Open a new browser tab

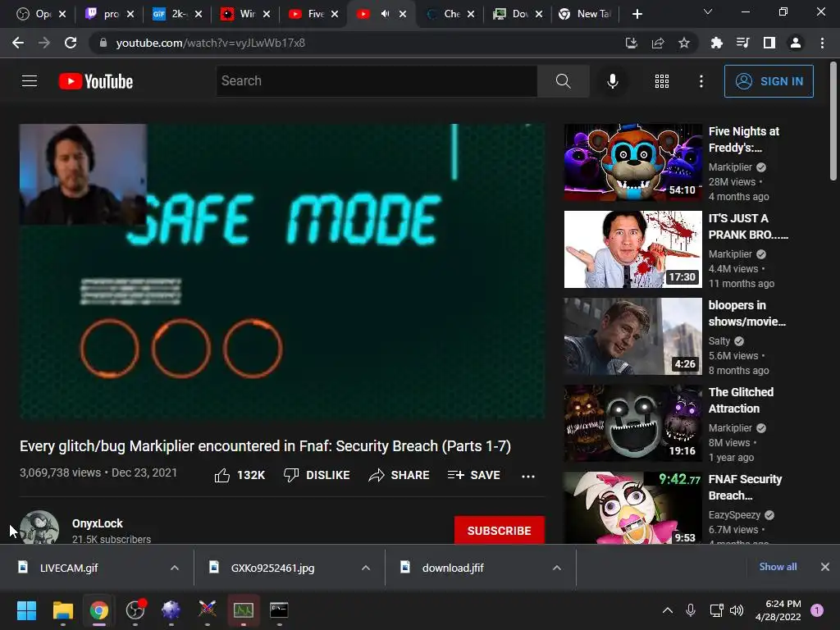point(637,14)
